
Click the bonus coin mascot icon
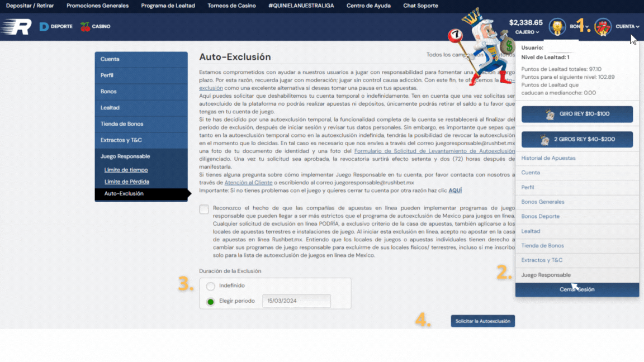[557, 27]
